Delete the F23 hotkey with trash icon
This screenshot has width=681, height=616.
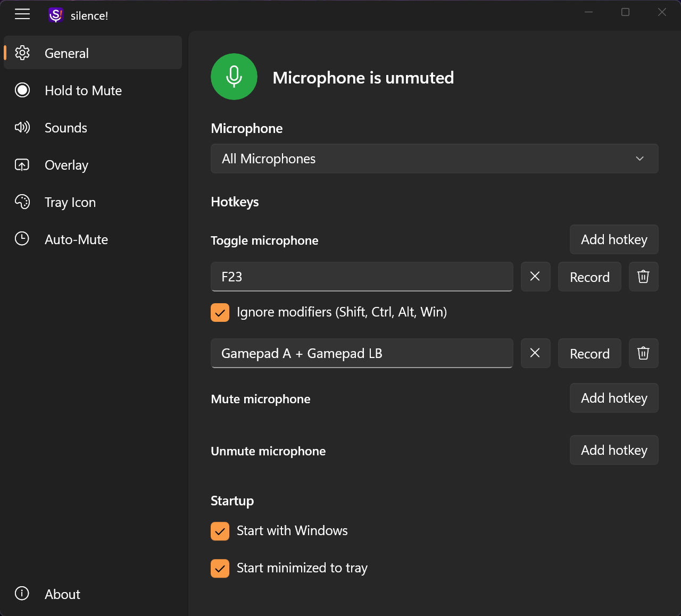click(x=643, y=277)
